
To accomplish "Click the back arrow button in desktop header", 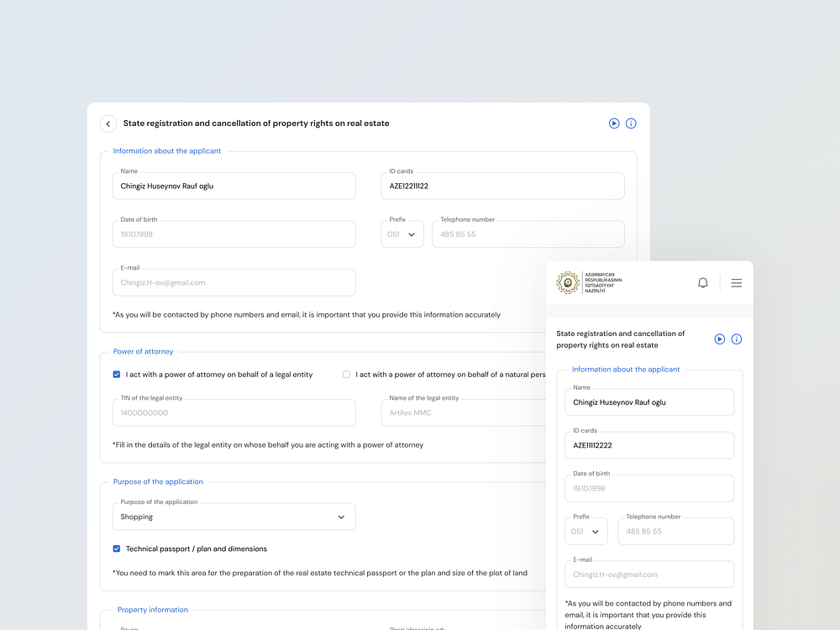I will click(108, 123).
